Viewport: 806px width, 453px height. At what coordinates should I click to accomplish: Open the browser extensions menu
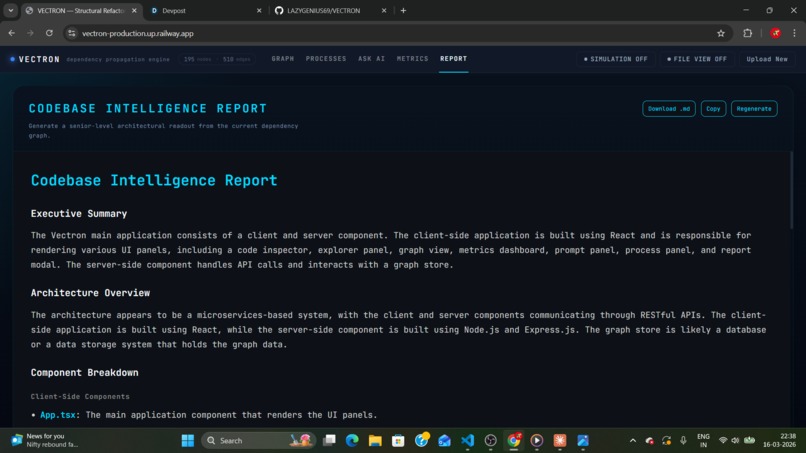tap(747, 33)
